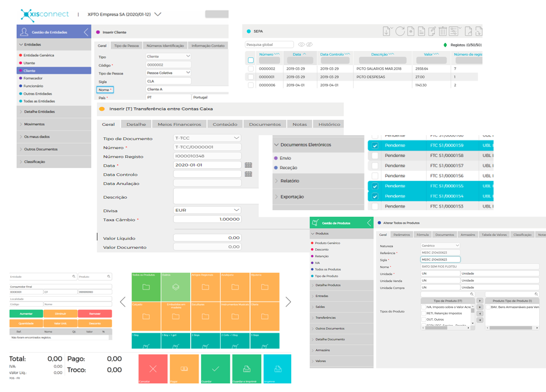
Task: Click the green Guardar checkmark tile
Action: (216, 369)
